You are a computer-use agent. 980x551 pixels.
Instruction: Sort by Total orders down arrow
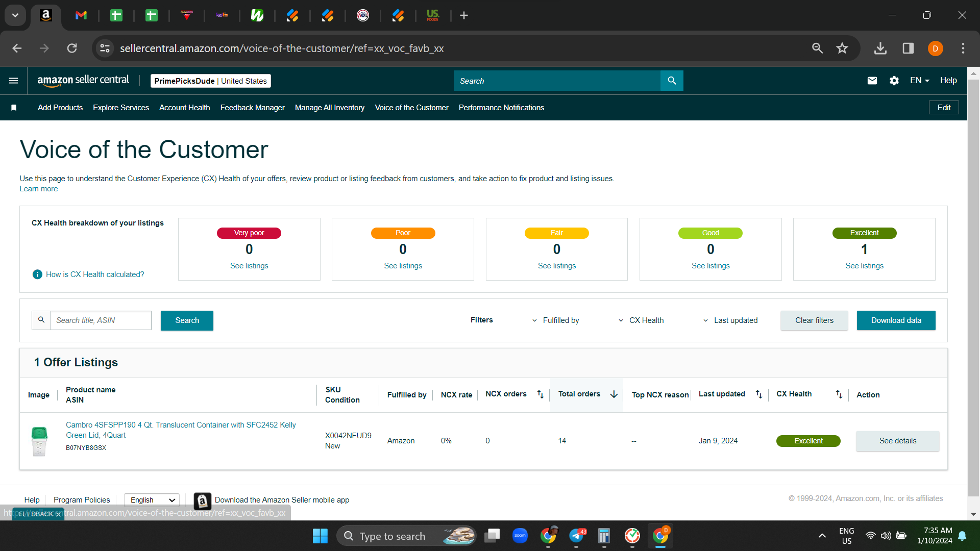pos(614,394)
